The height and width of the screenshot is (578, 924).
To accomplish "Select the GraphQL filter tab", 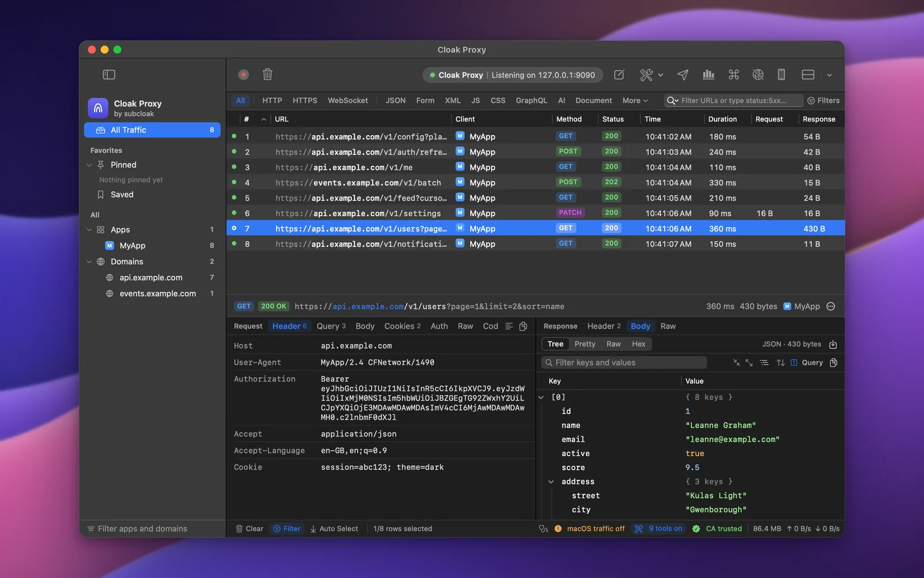I will [531, 101].
